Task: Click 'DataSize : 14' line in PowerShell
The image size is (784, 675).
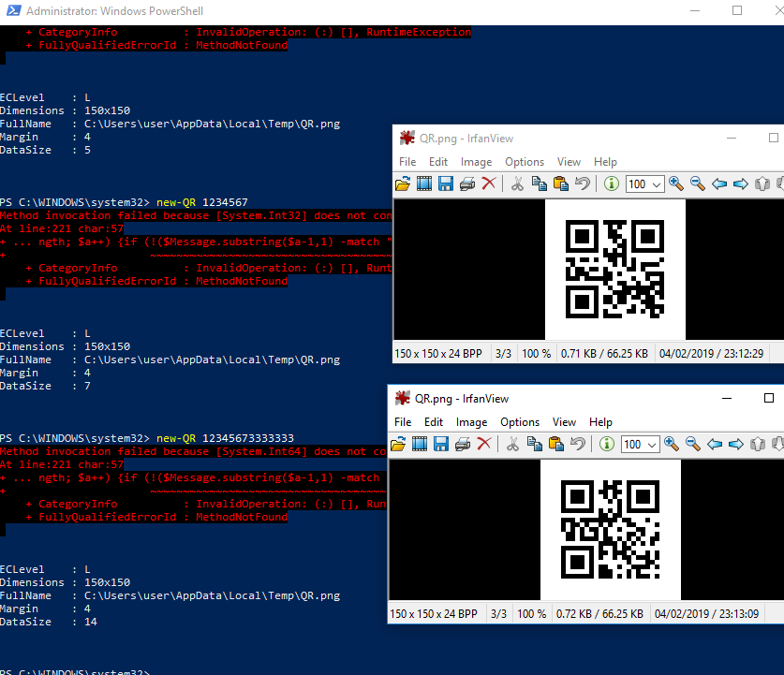Action: click(49, 622)
